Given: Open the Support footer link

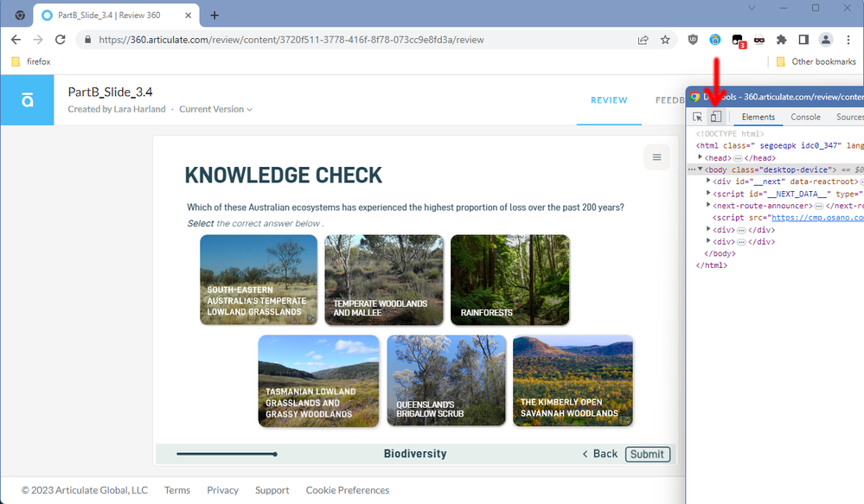Looking at the screenshot, I should [272, 490].
